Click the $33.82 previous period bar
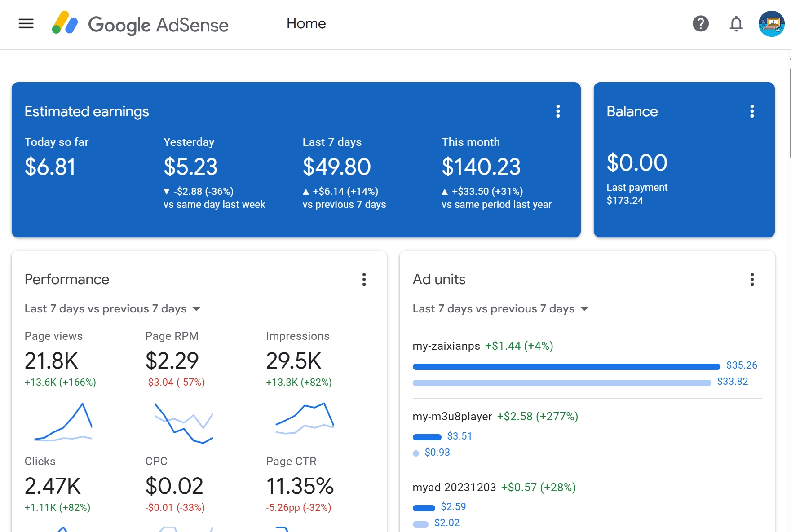The height and width of the screenshot is (532, 791). 561,383
